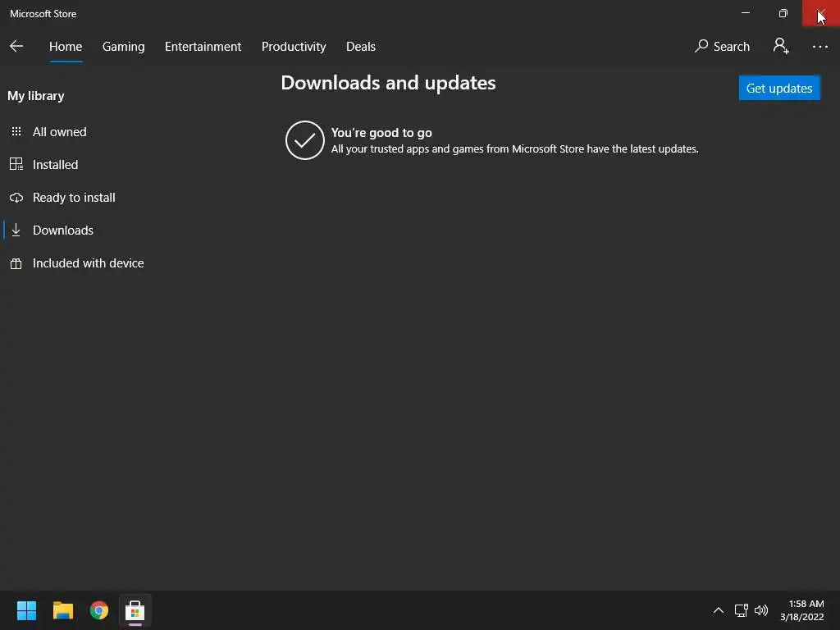The height and width of the screenshot is (630, 840).
Task: Click the My library heading
Action: click(x=36, y=96)
